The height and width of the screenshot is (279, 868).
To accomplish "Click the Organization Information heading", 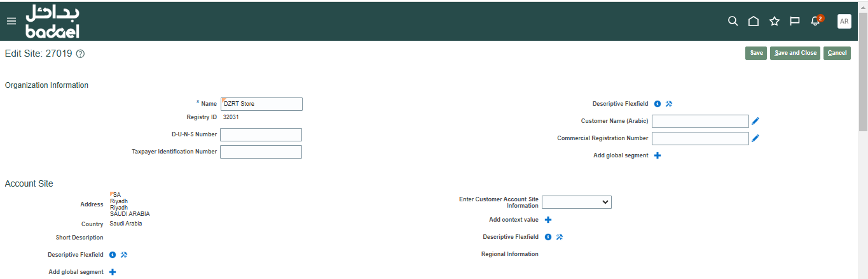I will [x=46, y=85].
